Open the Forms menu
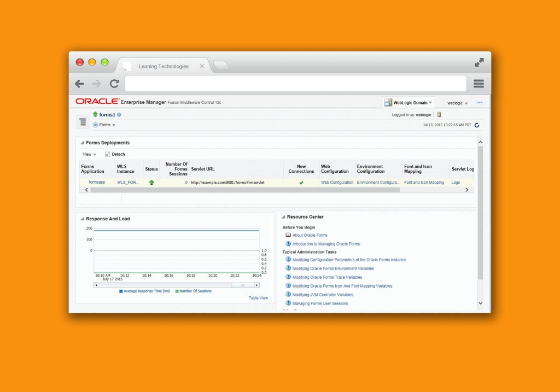The height and width of the screenshot is (392, 560). pos(103,125)
